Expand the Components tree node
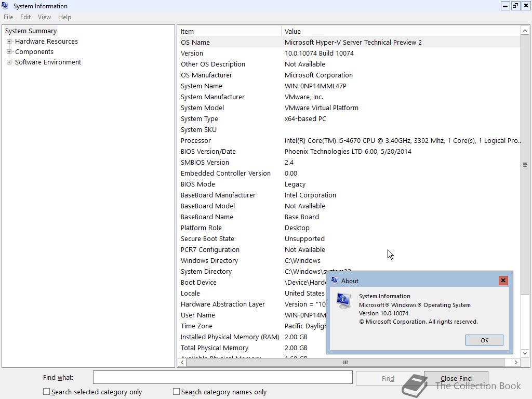Image resolution: width=532 pixels, height=399 pixels. pyautogui.click(x=9, y=52)
